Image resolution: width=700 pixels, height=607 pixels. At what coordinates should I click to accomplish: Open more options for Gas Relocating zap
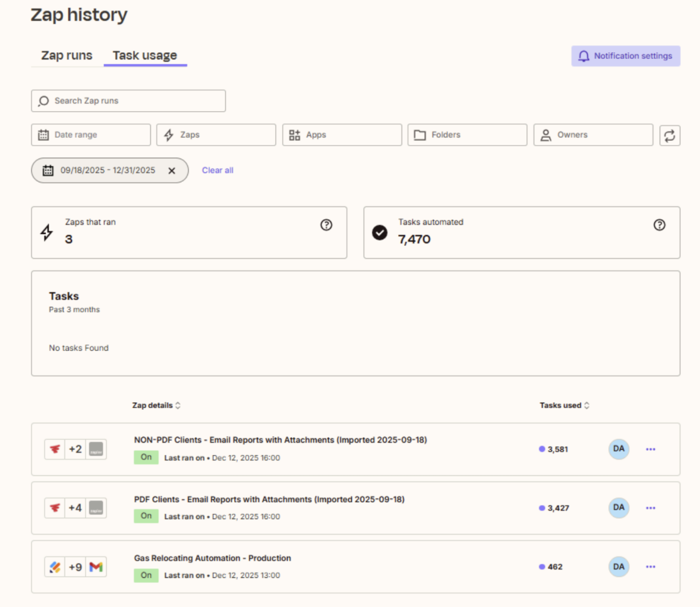651,567
